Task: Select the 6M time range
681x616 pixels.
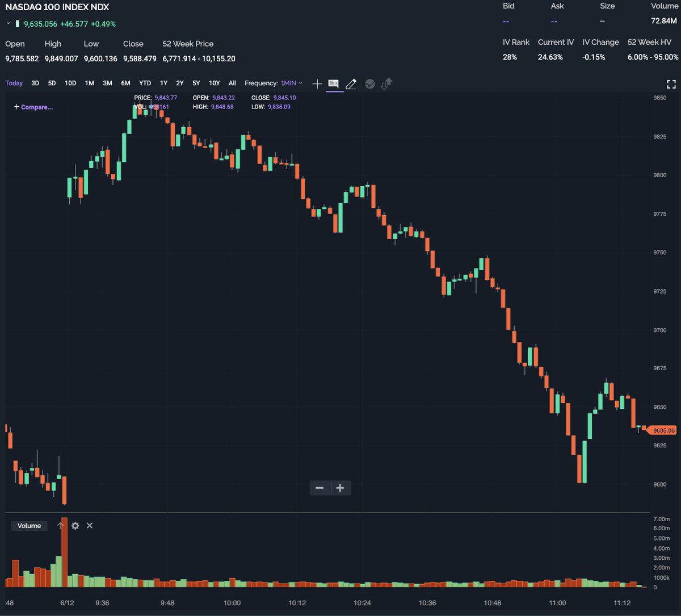Action: [125, 83]
